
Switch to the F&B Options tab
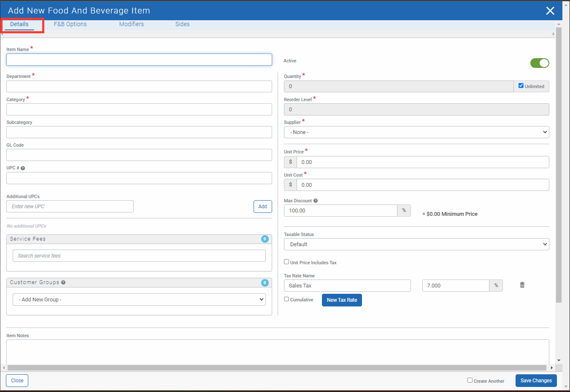(70, 24)
